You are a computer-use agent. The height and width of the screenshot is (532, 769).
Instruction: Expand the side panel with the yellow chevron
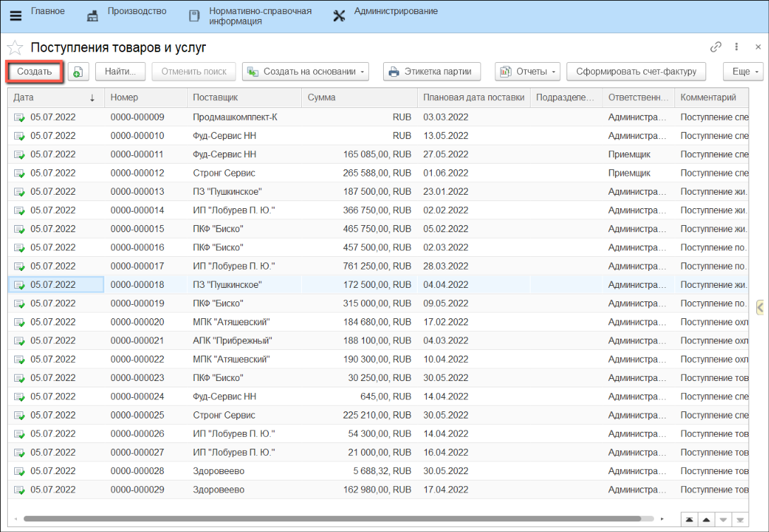point(760,307)
